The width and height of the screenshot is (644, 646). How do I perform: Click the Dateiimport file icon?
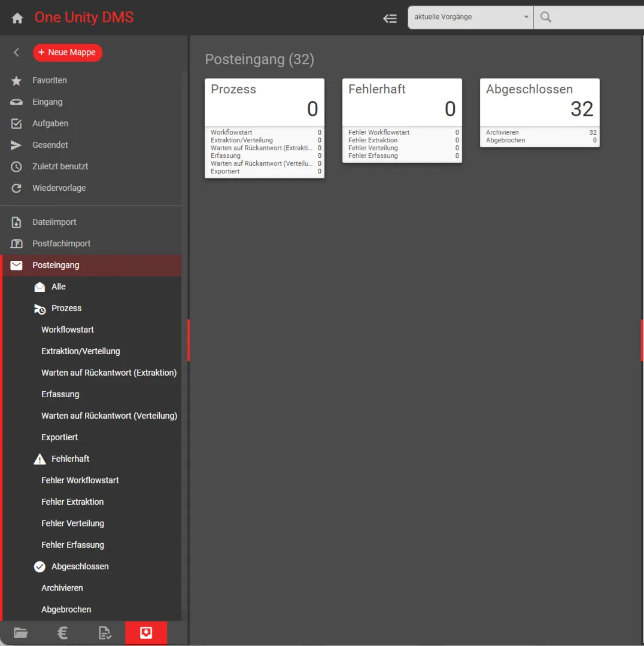[x=17, y=222]
